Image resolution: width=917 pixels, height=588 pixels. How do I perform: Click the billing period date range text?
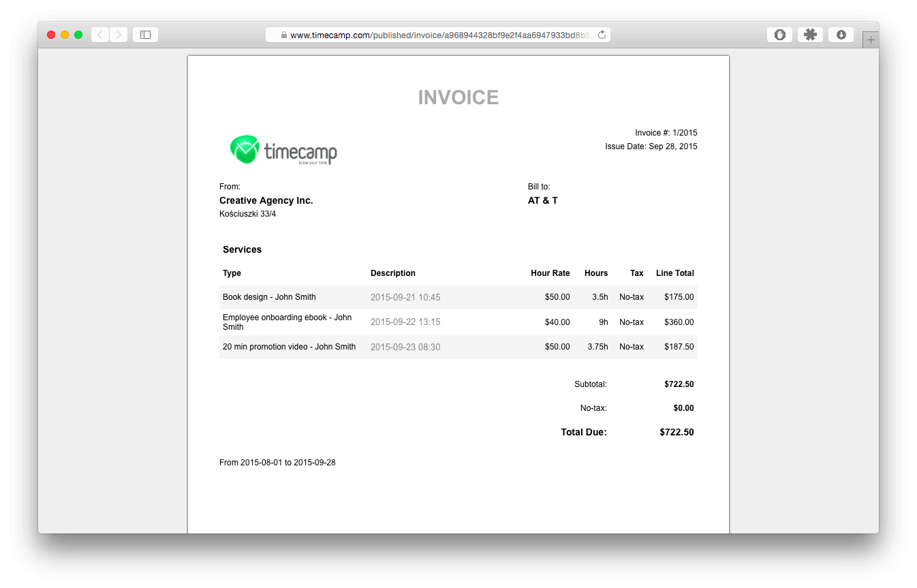tap(277, 462)
